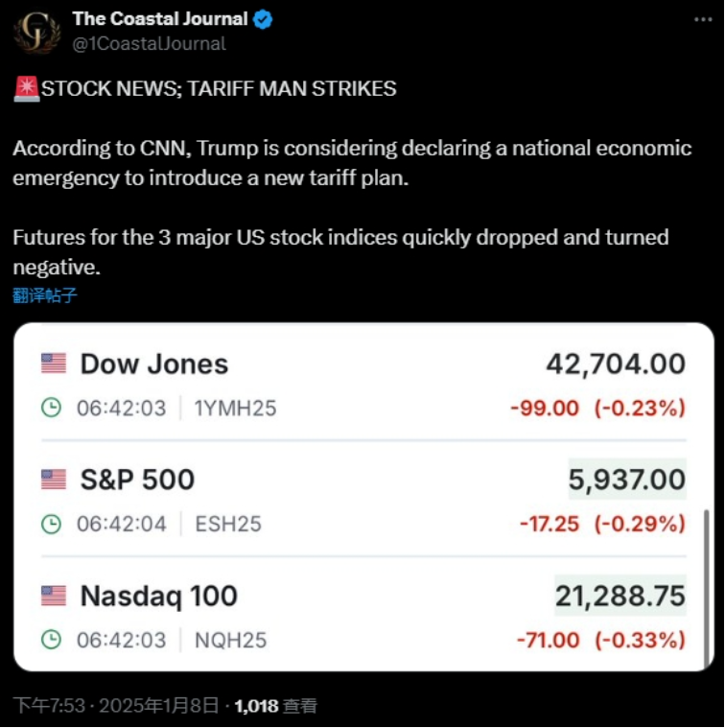The height and width of the screenshot is (728, 725).
Task: Click the 1YMH25 futures ticker symbol
Action: point(235,408)
